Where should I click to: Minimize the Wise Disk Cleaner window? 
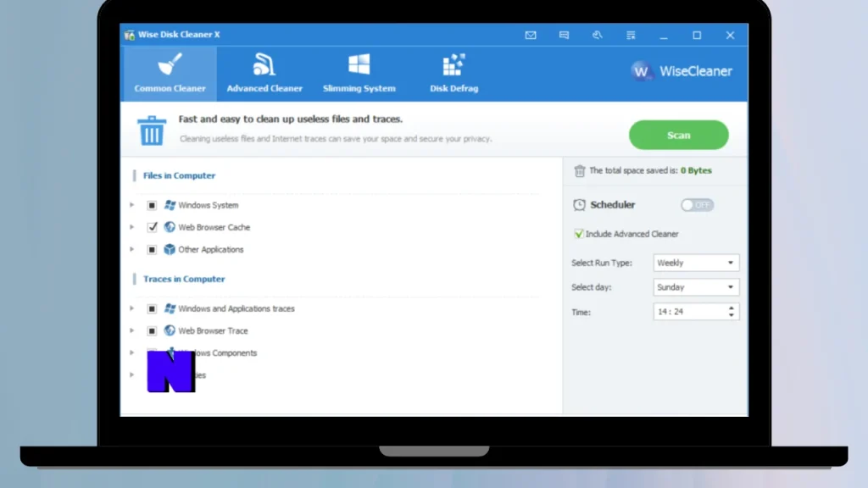[x=664, y=36]
